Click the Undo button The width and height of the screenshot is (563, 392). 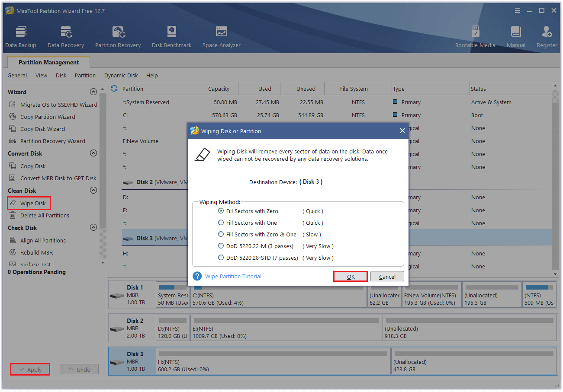(x=79, y=370)
